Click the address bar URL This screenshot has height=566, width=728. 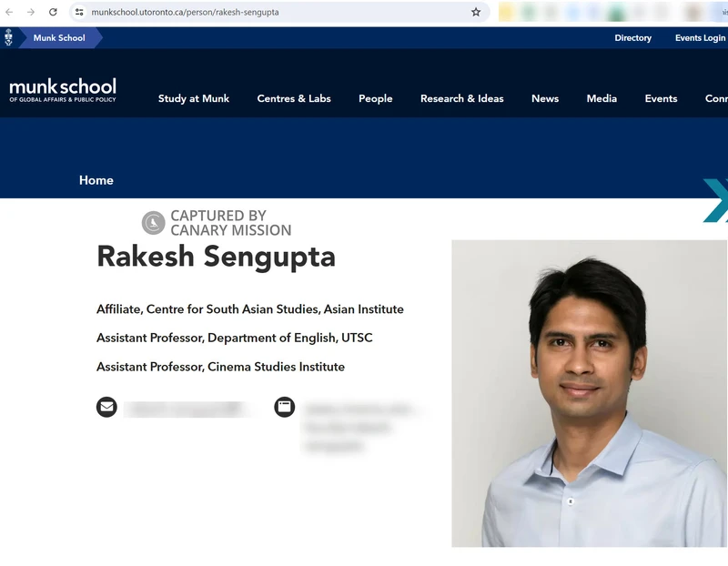point(186,12)
